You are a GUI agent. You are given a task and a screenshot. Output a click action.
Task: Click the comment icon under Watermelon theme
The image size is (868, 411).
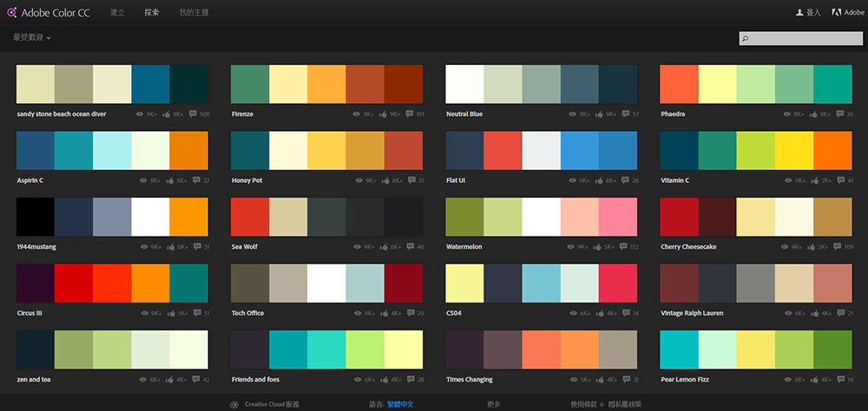[x=622, y=247]
